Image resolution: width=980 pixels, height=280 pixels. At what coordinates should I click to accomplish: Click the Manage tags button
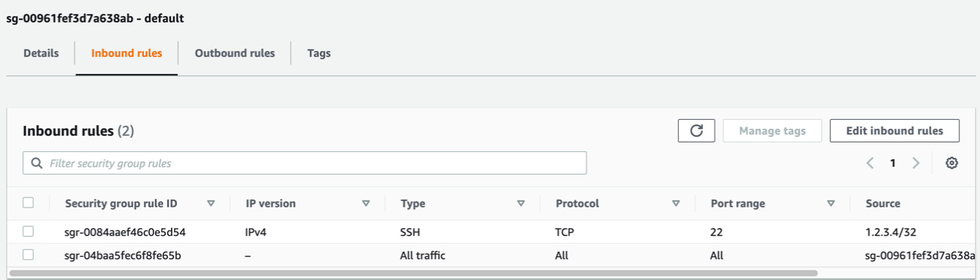772,131
